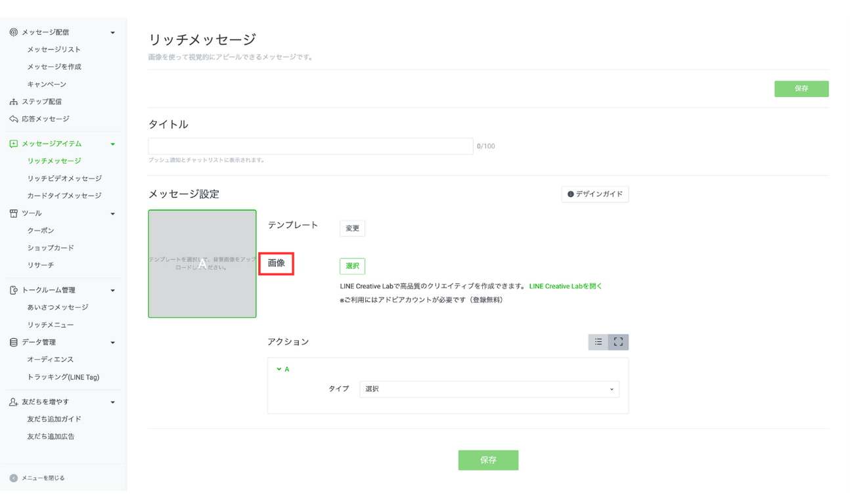The height and width of the screenshot is (504, 850).
Task: Open オーディエンス in sidebar
Action: click(x=51, y=360)
